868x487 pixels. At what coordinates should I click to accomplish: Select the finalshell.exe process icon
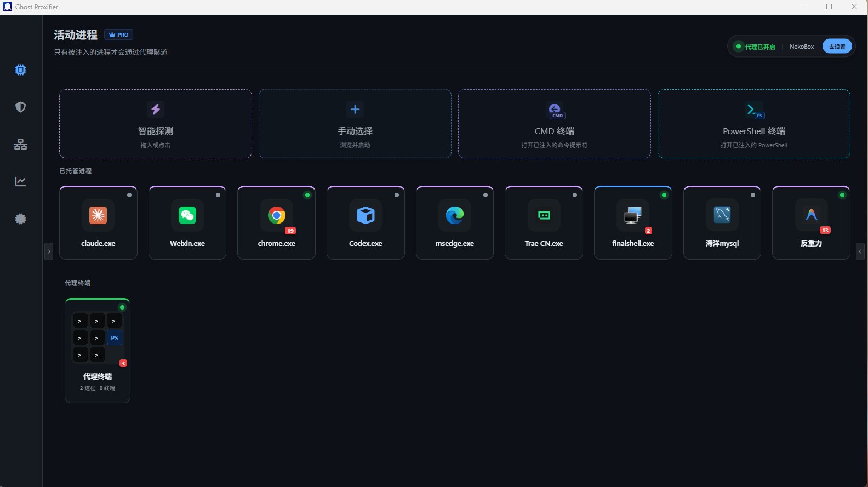(633, 215)
